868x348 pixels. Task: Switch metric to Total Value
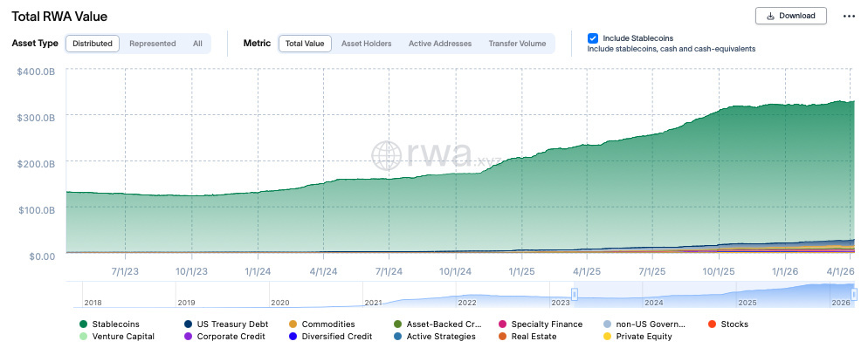click(305, 44)
